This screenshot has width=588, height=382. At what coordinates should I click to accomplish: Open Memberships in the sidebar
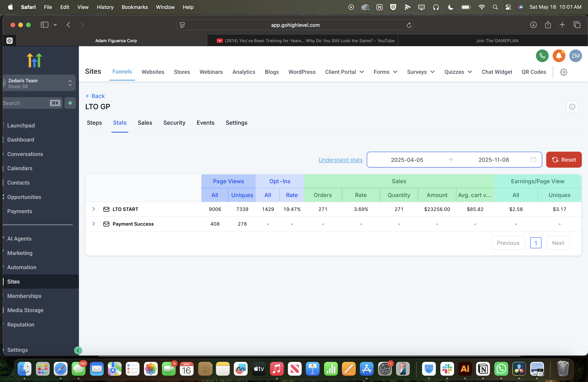tap(24, 296)
